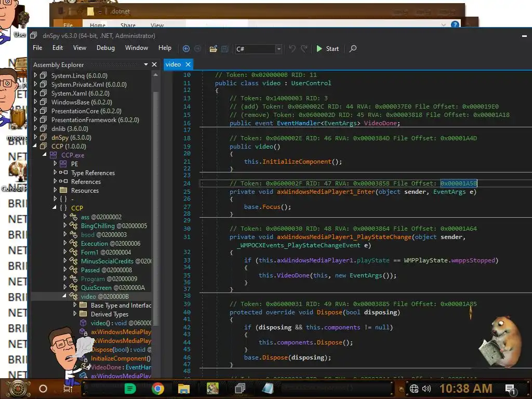Select the CCP namespace node
Viewport: 532px width, 399px height.
[77, 208]
